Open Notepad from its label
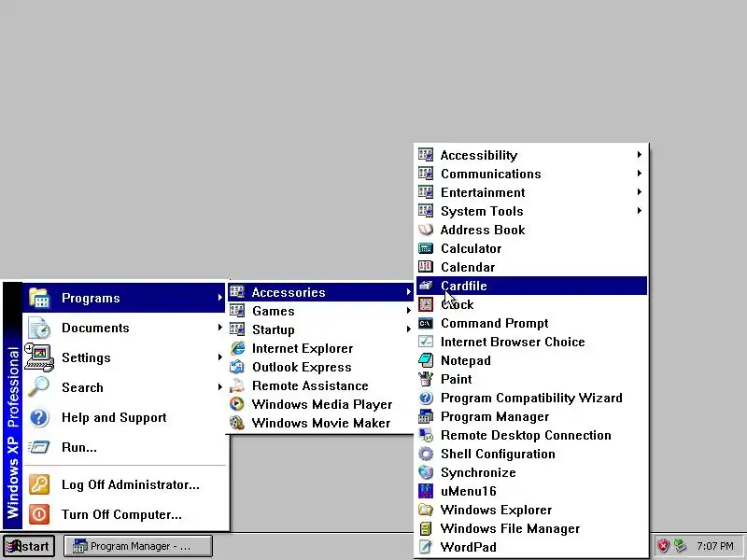The height and width of the screenshot is (560, 747). click(x=465, y=360)
